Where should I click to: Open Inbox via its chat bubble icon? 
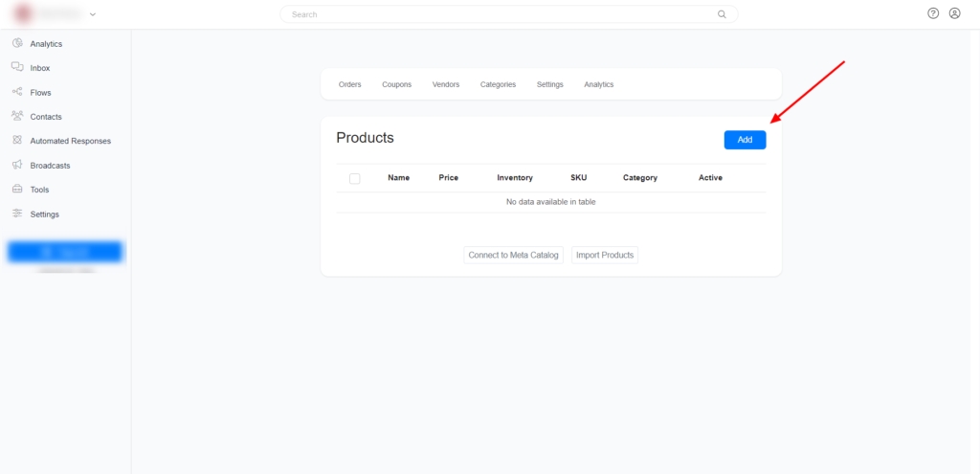coord(17,68)
